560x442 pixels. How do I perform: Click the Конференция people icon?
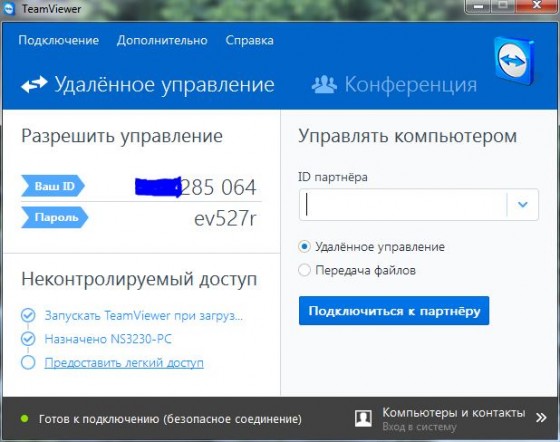(x=324, y=85)
